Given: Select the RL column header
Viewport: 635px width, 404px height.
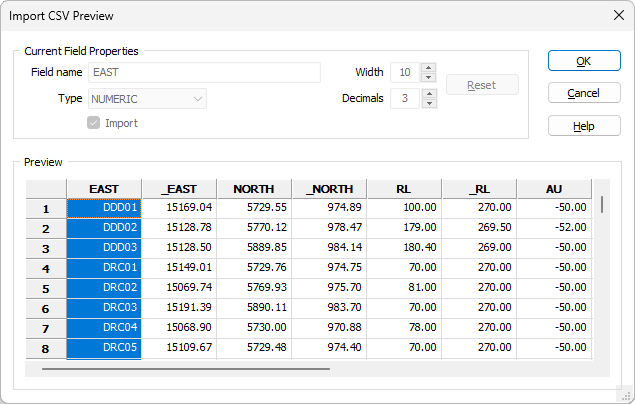Looking at the screenshot, I should 404,188.
